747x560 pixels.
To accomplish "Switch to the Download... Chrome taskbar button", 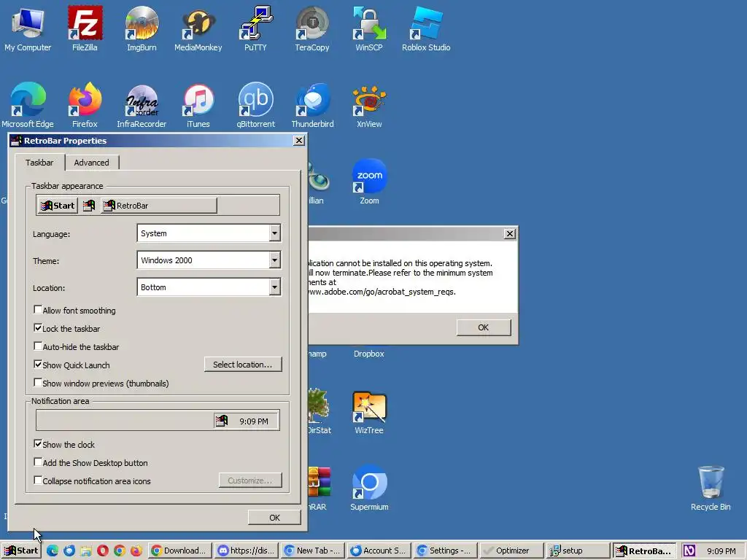I will point(180,551).
